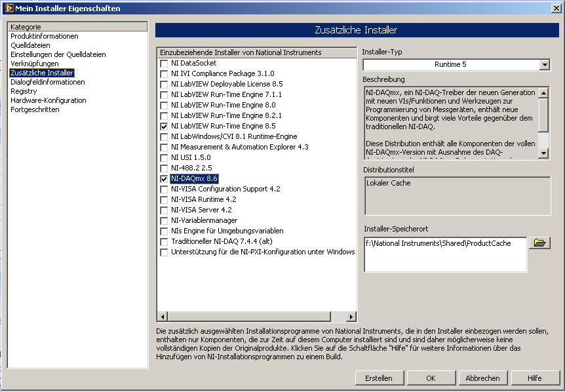The image size is (565, 392).
Task: Click Beschreibung scroll up arrow
Action: pos(543,93)
